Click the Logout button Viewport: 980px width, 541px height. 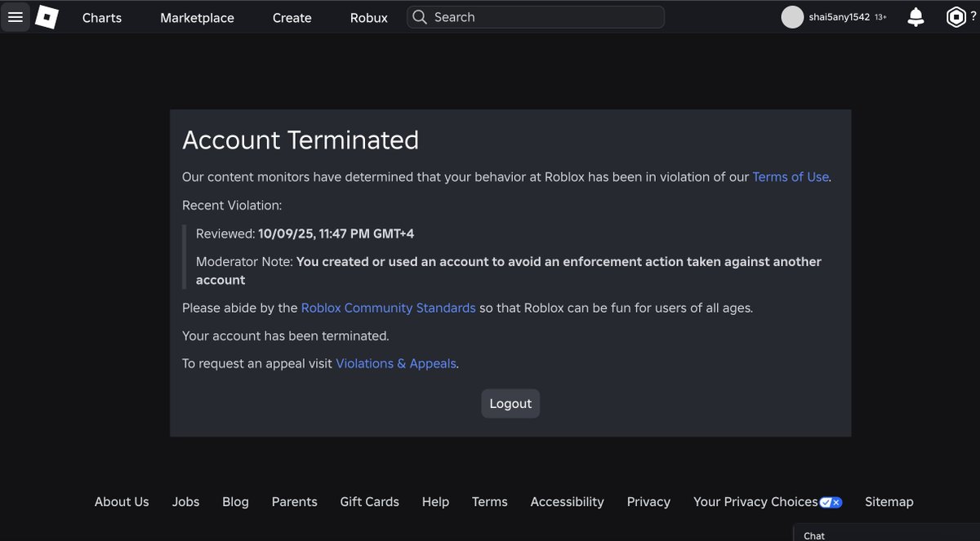510,403
